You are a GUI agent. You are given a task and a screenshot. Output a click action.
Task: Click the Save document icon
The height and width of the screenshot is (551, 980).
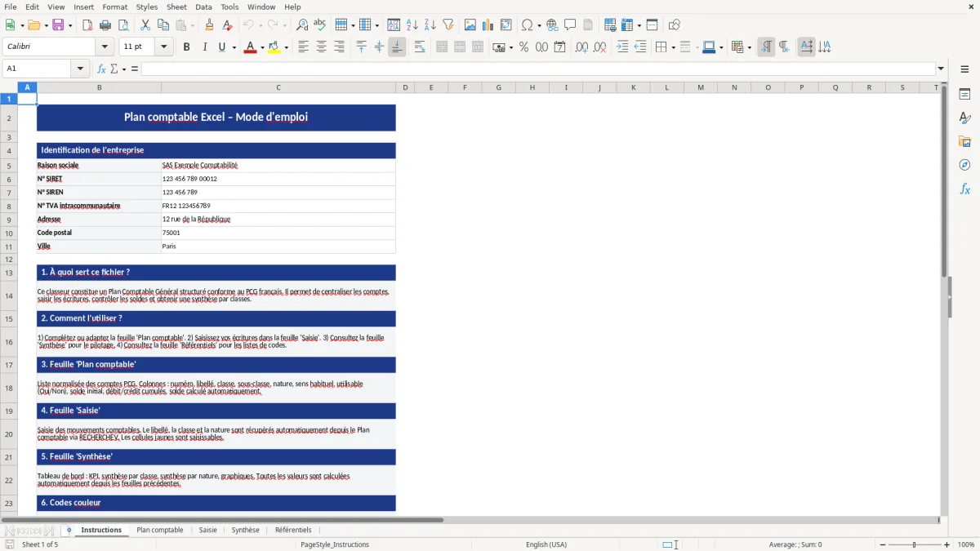[x=58, y=25]
